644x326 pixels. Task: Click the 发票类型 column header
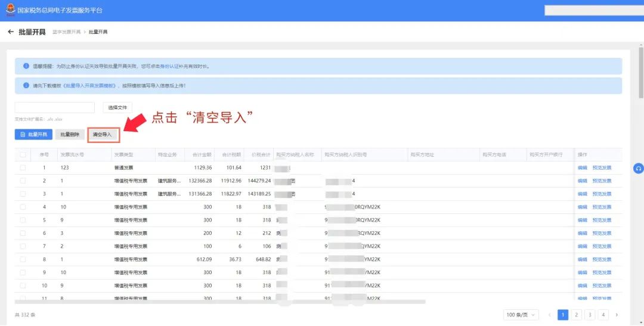coord(123,155)
